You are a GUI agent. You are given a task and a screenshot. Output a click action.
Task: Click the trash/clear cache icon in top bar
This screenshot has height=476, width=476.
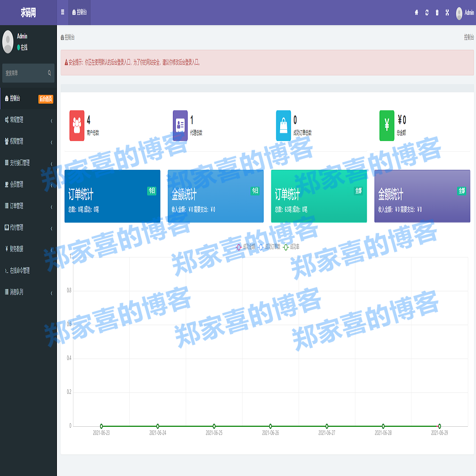(437, 13)
